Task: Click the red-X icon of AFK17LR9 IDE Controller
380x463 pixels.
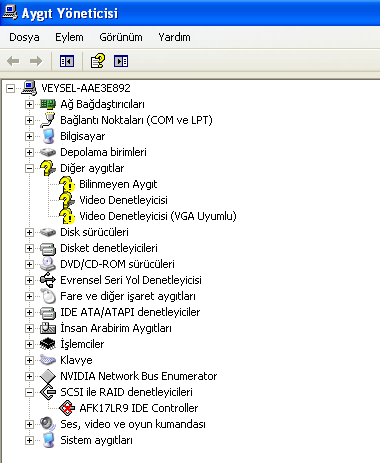Action: [x=67, y=408]
